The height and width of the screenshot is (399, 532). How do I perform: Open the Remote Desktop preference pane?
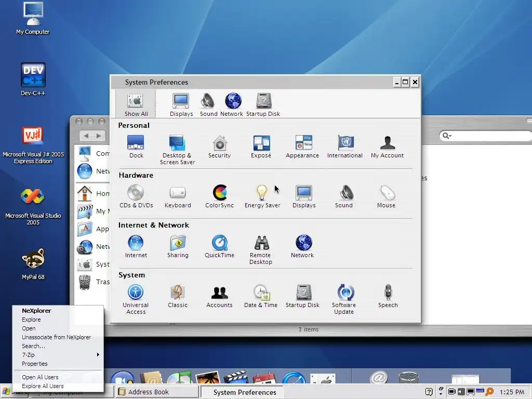pyautogui.click(x=261, y=249)
